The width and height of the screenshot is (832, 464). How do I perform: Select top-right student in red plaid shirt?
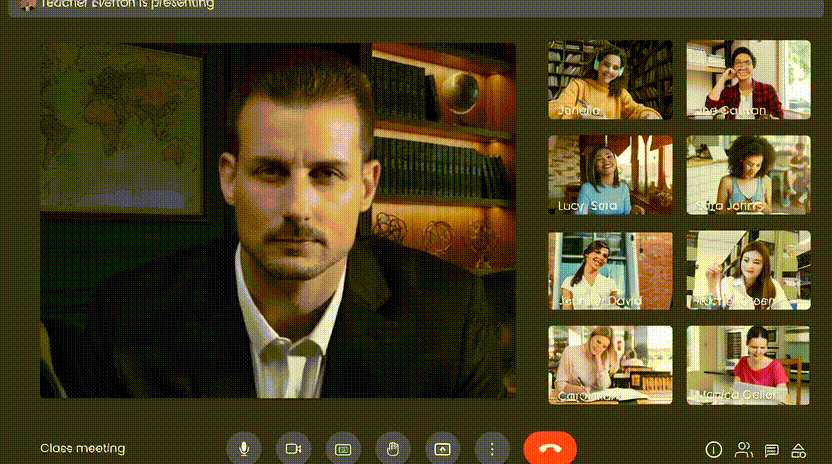(x=748, y=80)
